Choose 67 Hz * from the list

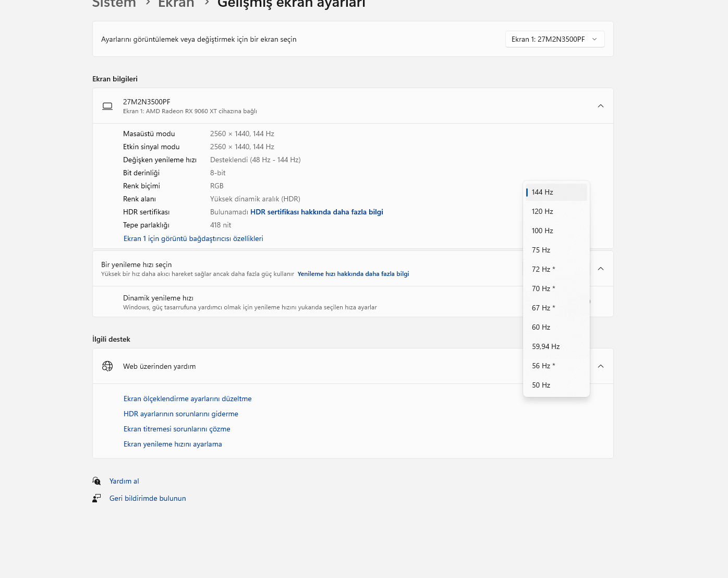[556, 308]
